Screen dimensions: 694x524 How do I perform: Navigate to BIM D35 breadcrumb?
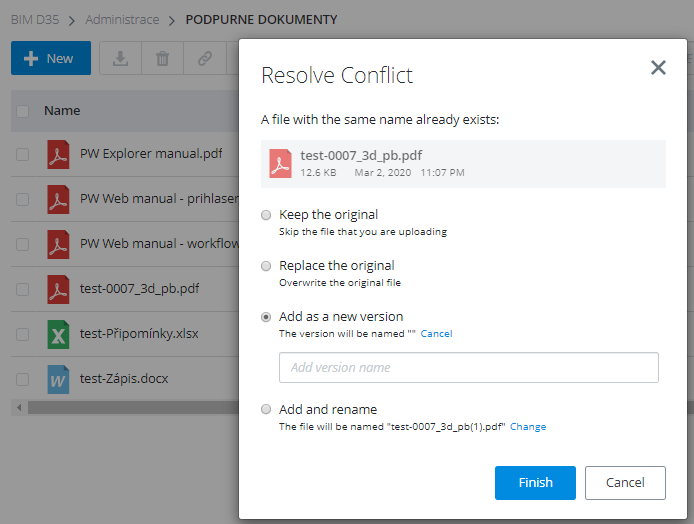coord(35,20)
